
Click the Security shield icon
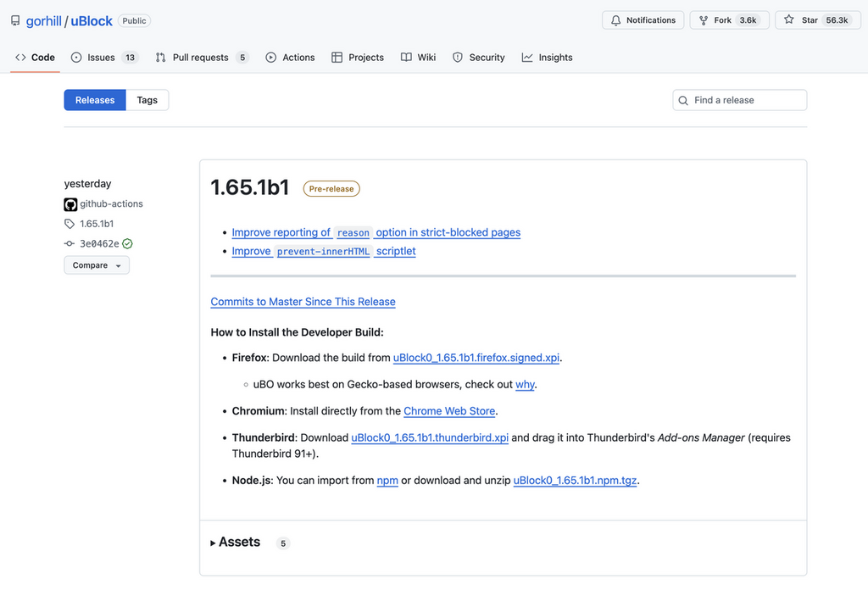coord(458,58)
